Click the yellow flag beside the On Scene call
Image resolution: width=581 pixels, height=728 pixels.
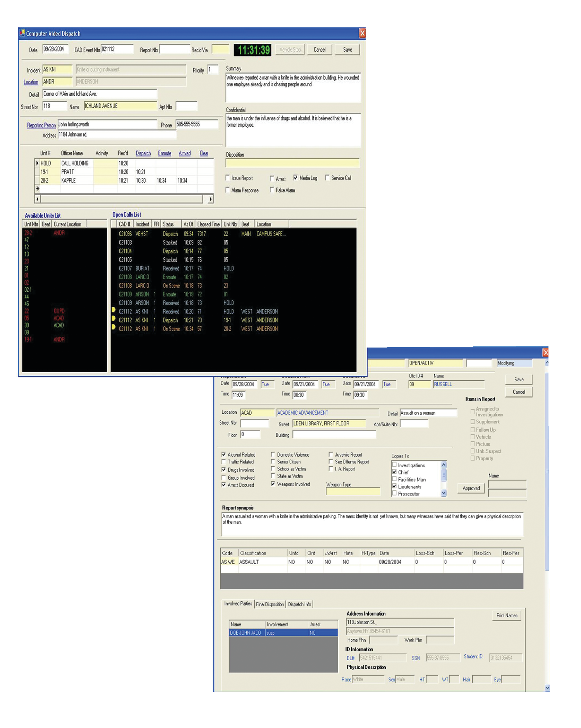coord(113,327)
